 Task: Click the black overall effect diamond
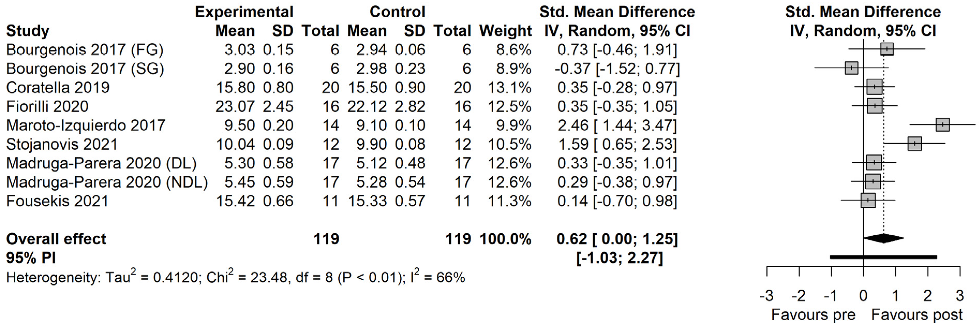884,238
